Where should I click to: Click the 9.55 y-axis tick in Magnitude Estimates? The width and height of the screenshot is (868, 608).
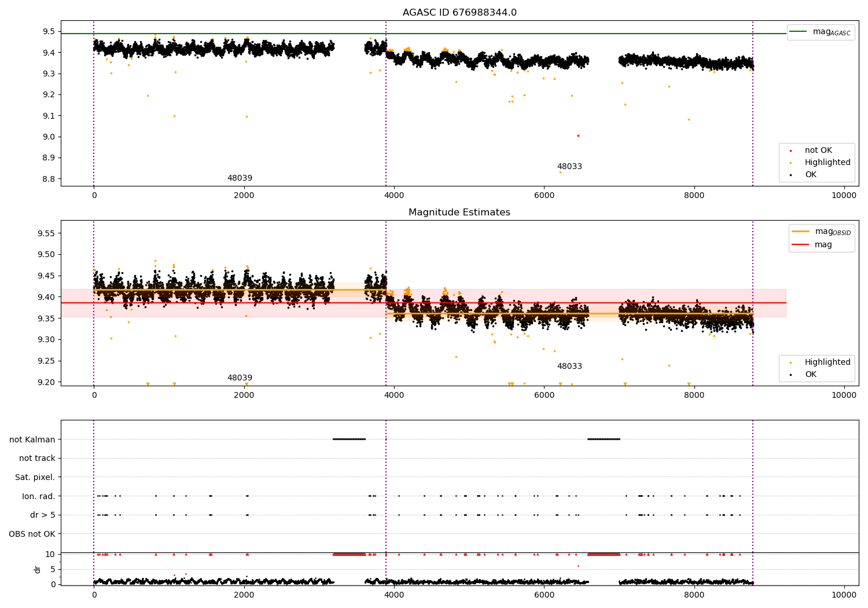click(47, 233)
